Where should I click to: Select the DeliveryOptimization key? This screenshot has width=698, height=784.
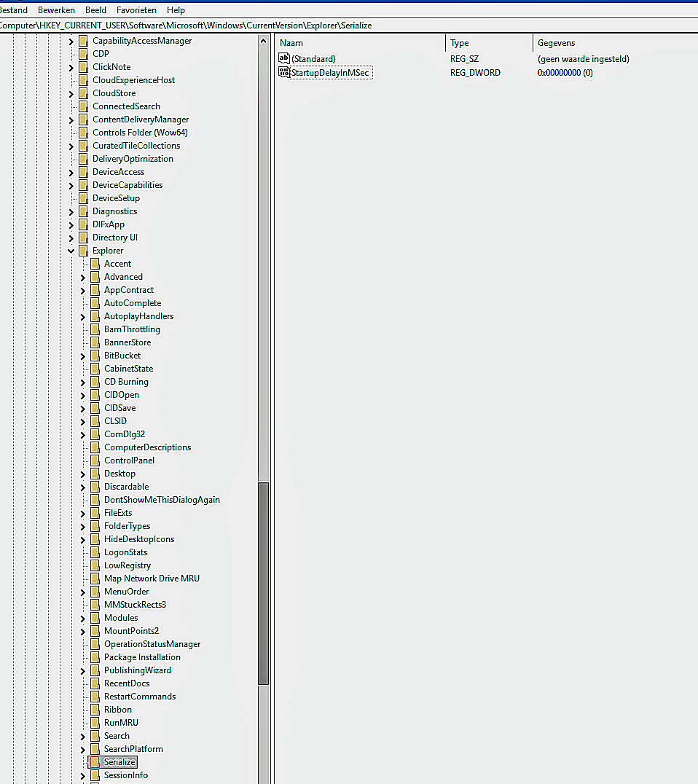coord(133,159)
